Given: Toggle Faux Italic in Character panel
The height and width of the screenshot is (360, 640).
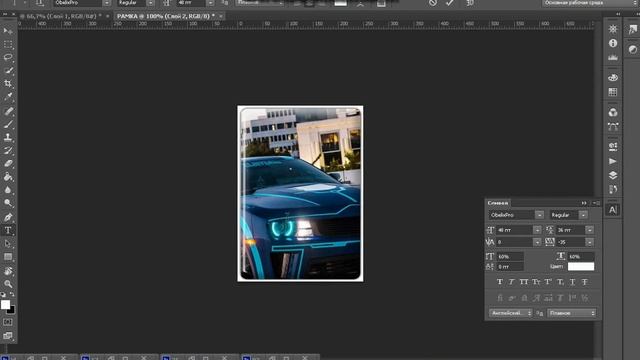Looking at the screenshot, I should point(511,282).
